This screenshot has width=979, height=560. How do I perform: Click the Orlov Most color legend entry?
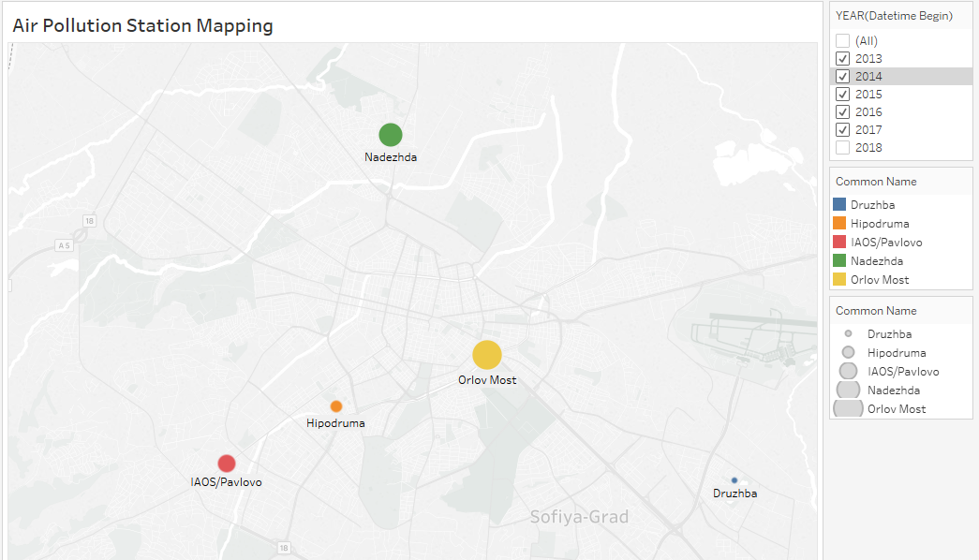click(x=871, y=280)
